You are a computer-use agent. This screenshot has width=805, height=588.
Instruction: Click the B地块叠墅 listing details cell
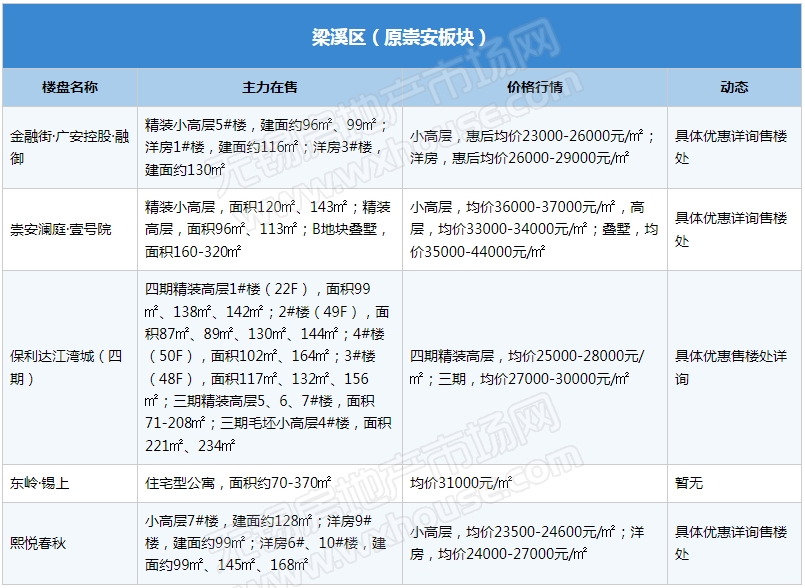[270, 229]
